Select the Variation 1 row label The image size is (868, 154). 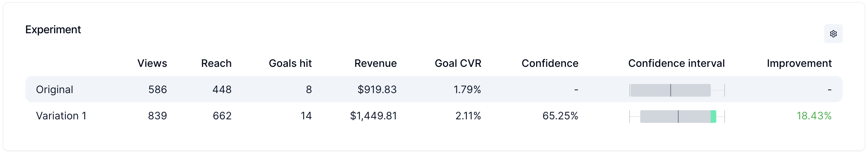coord(61,116)
